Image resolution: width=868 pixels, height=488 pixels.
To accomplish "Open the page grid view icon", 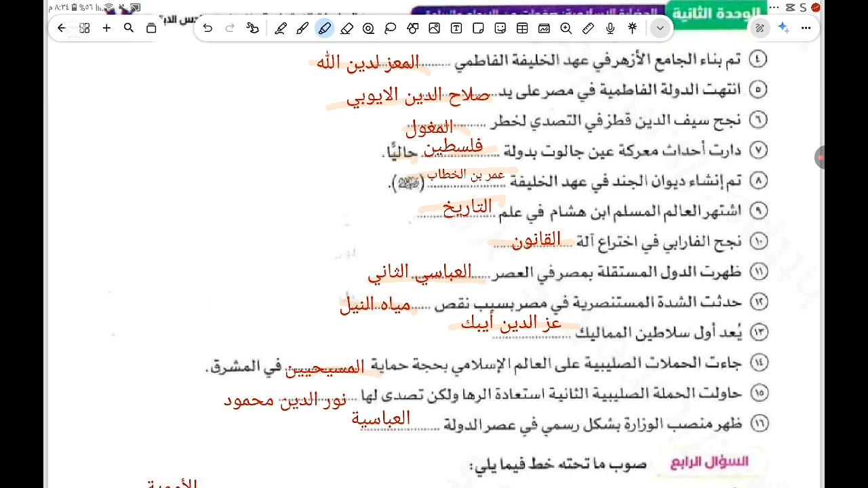I will click(84, 28).
